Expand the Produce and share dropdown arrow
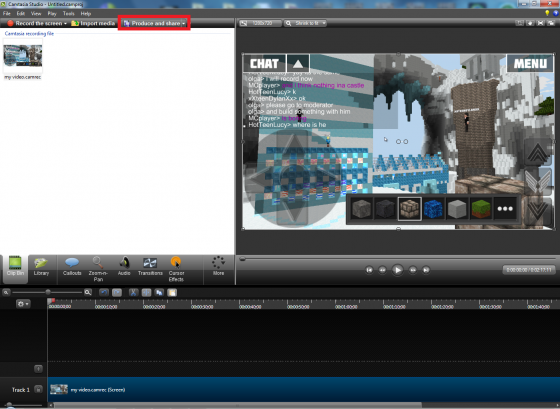 pyautogui.click(x=184, y=24)
